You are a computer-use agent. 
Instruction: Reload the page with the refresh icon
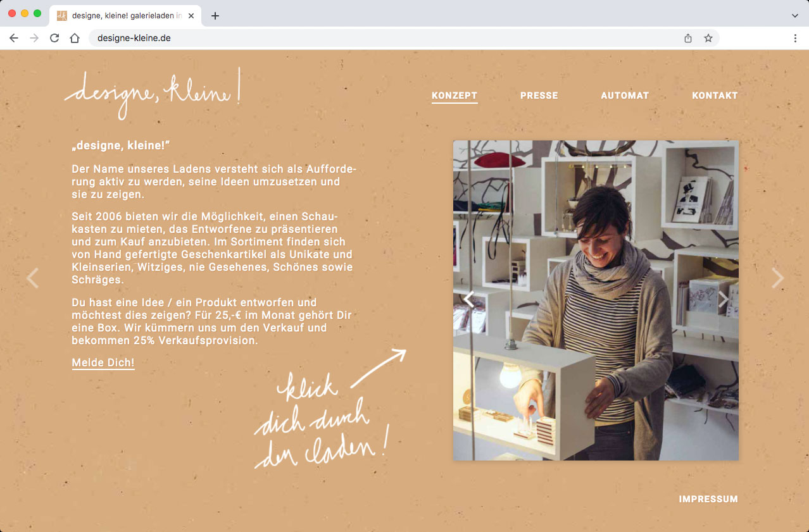click(54, 38)
